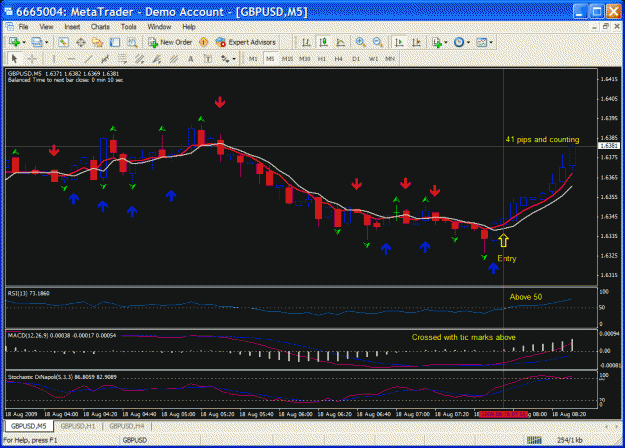Open the Charts menu
This screenshot has height=448, width=625.
tap(100, 27)
